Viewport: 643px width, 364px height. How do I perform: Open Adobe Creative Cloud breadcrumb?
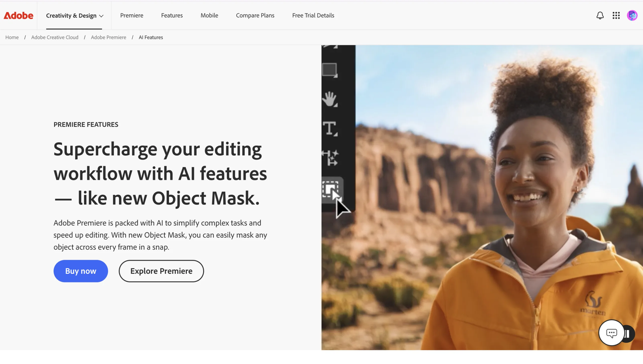click(x=55, y=37)
